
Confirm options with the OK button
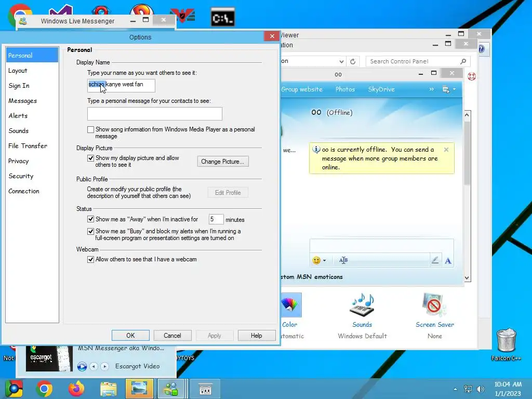[130, 336]
